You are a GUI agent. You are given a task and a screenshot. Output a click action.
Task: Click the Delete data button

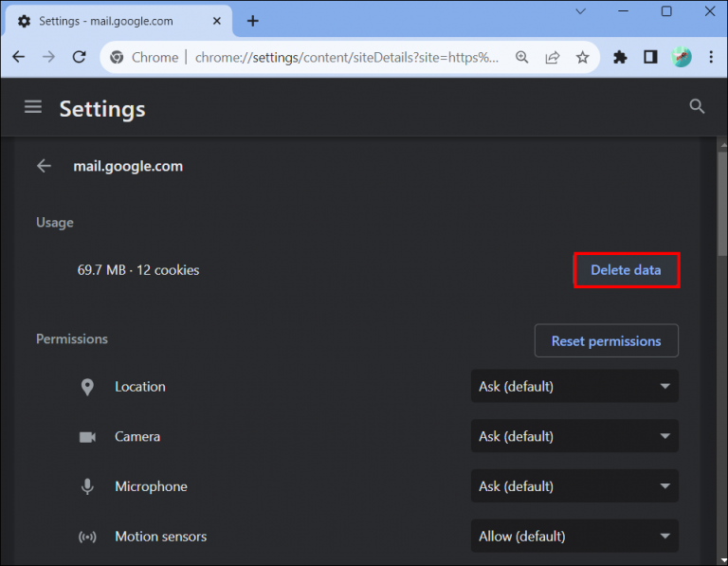pos(627,270)
